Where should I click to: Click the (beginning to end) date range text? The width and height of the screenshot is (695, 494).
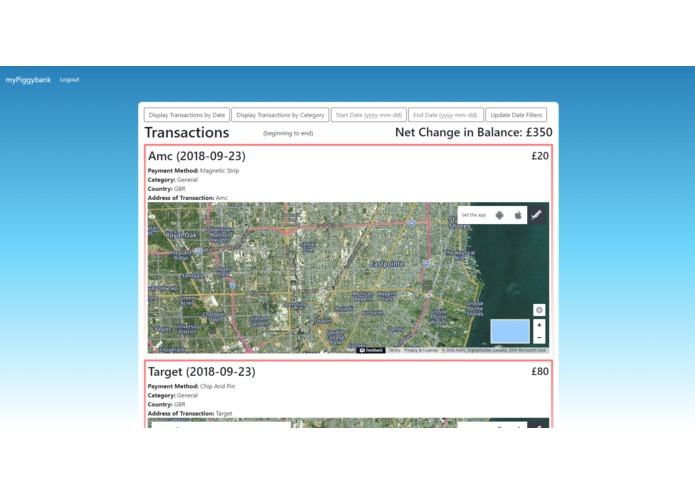288,133
